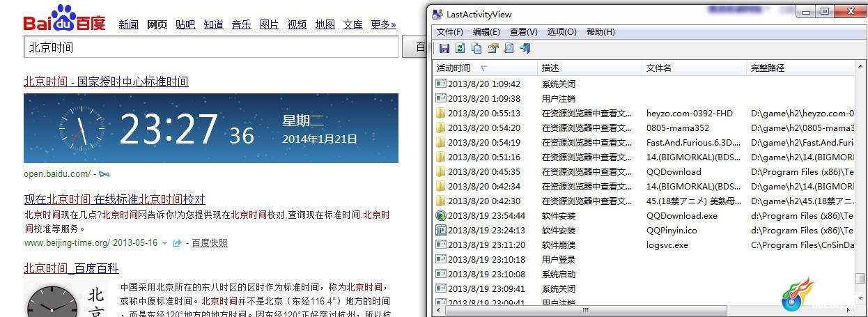Open 北京时间 - 国家授时中心标准时间 result link
The image size is (868, 317).
tap(106, 82)
